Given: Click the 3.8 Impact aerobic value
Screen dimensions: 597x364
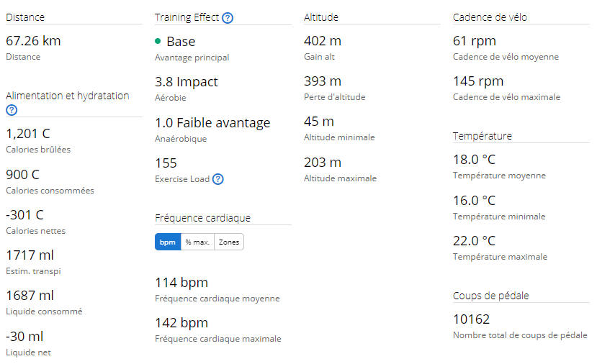Looking at the screenshot, I should (x=187, y=82).
